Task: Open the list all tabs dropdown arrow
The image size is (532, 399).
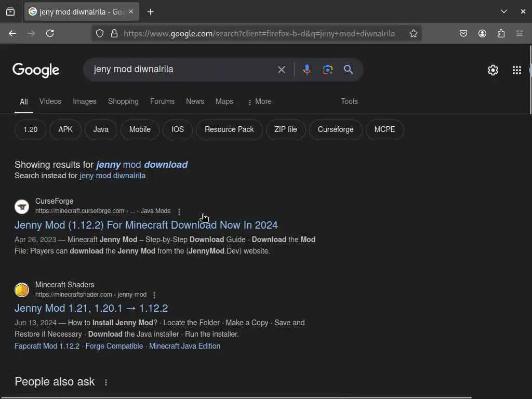Action: tap(504, 11)
